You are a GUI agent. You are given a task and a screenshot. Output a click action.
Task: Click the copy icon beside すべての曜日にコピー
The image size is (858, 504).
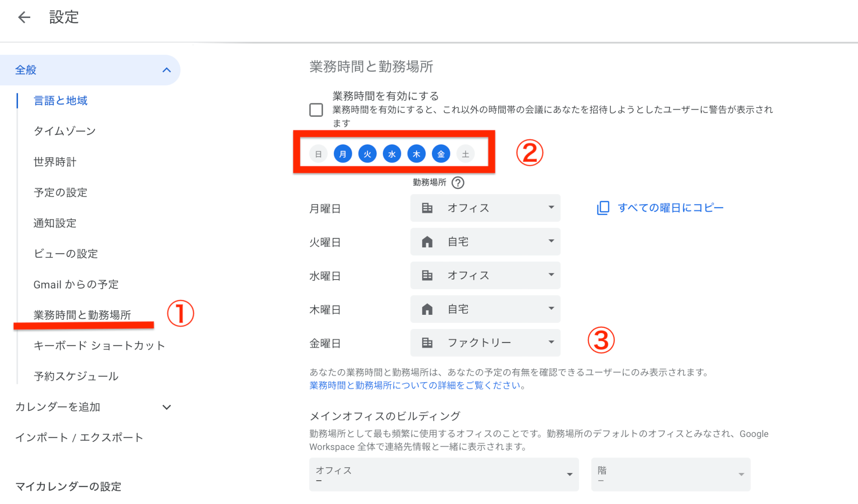click(x=603, y=207)
